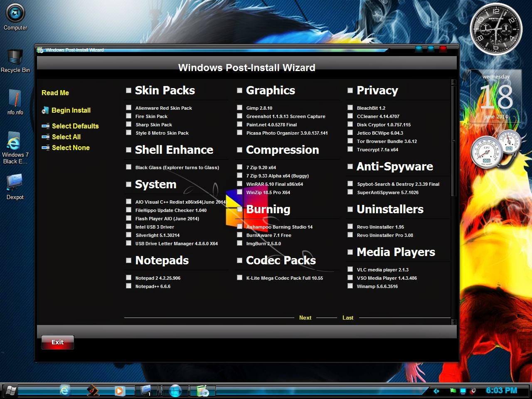This screenshot has width=532, height=399.
Task: Enable CCleaner 4.14.4707 checkbox
Action: point(350,116)
